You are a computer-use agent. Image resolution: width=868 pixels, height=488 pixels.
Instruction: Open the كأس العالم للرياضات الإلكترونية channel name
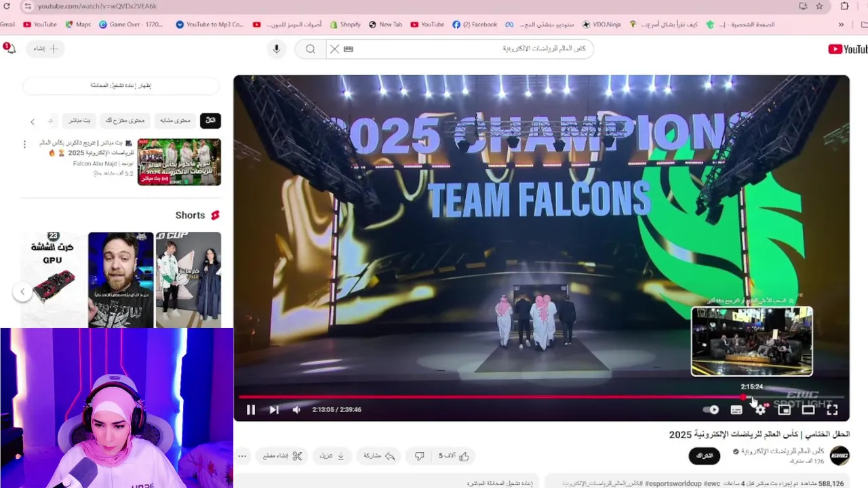pyautogui.click(x=782, y=451)
